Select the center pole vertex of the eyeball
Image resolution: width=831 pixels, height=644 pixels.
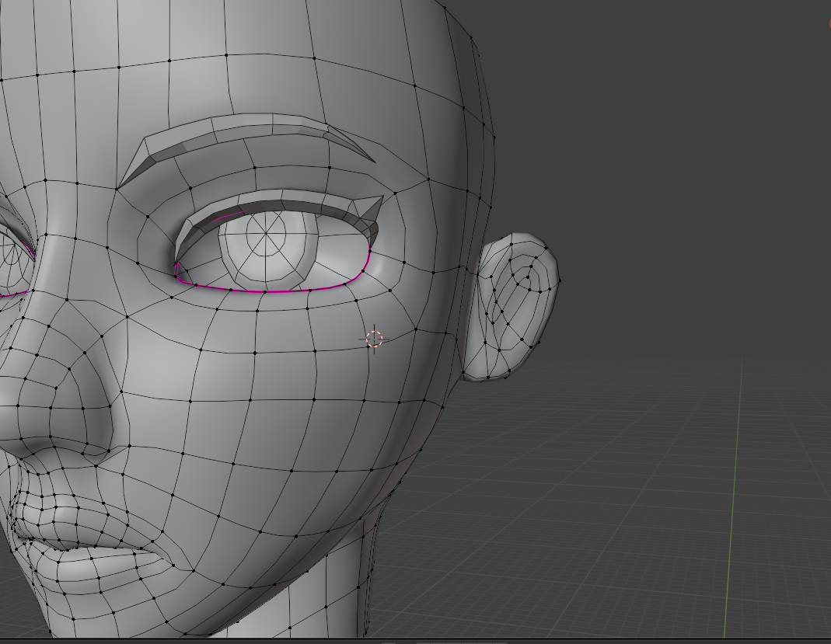click(266, 231)
